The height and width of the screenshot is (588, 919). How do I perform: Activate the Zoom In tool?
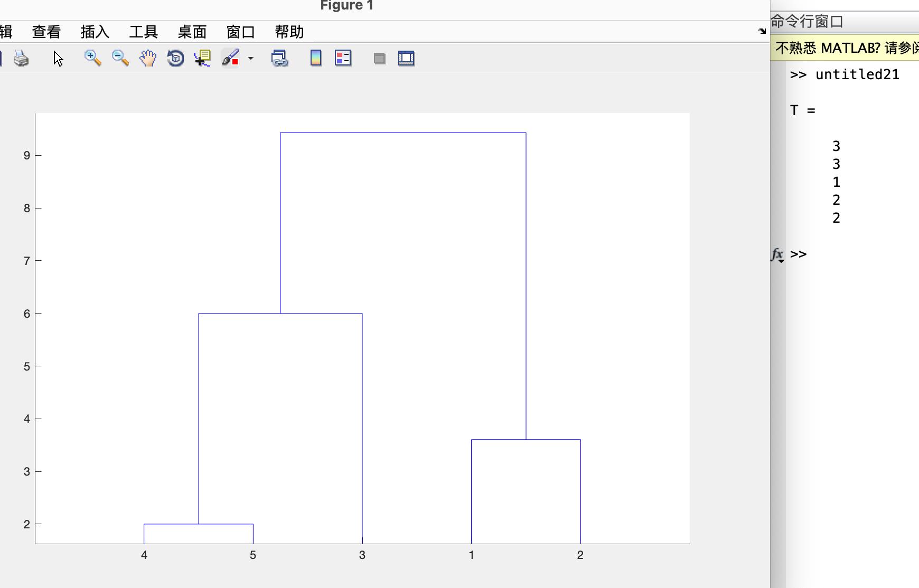point(93,58)
